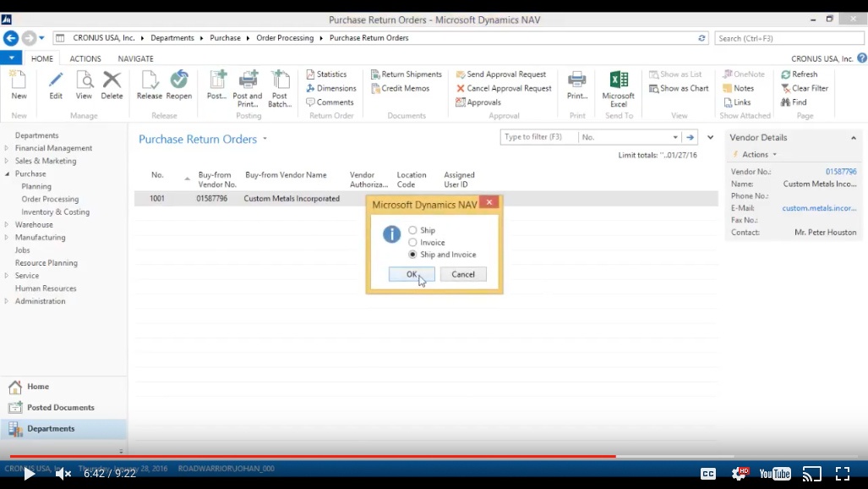Viewport: 868px width, 489px height.
Task: Seek using the video progress bar
Action: coord(434,456)
